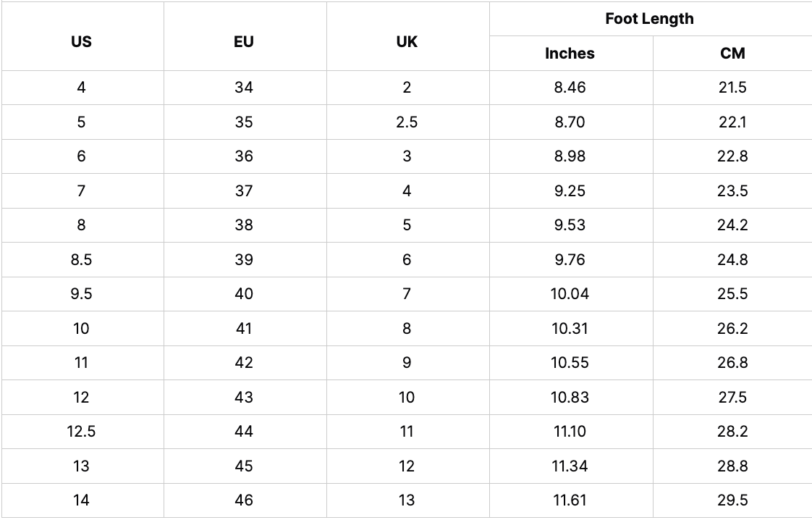
Task: Select the 25.5 cm cell
Action: coord(732,294)
